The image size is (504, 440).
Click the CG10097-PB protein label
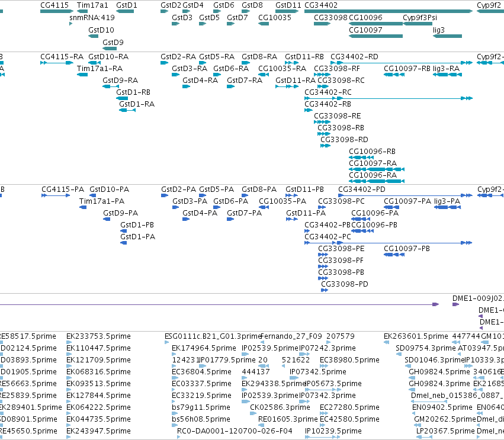407,249
